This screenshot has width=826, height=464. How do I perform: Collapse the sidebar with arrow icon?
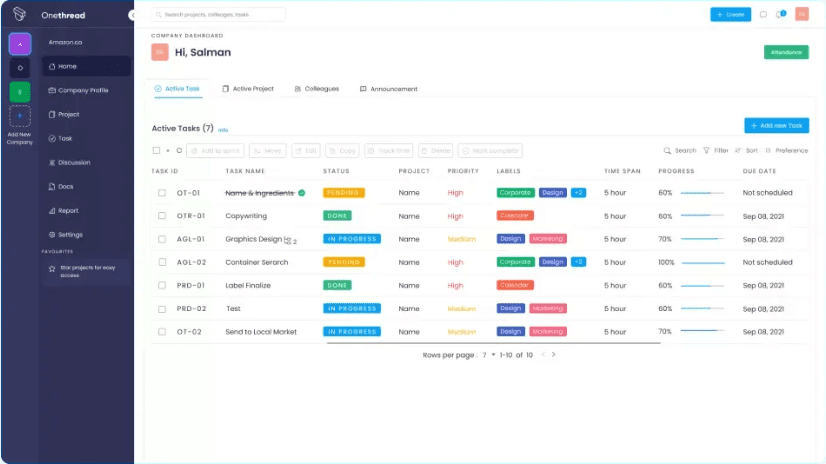coord(132,15)
